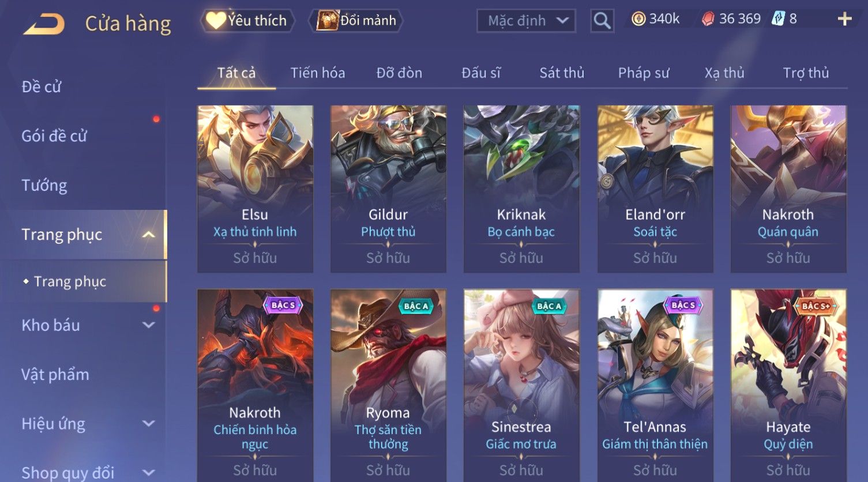Switch to the Tiến hóa tab
The image size is (868, 482).
318,73
